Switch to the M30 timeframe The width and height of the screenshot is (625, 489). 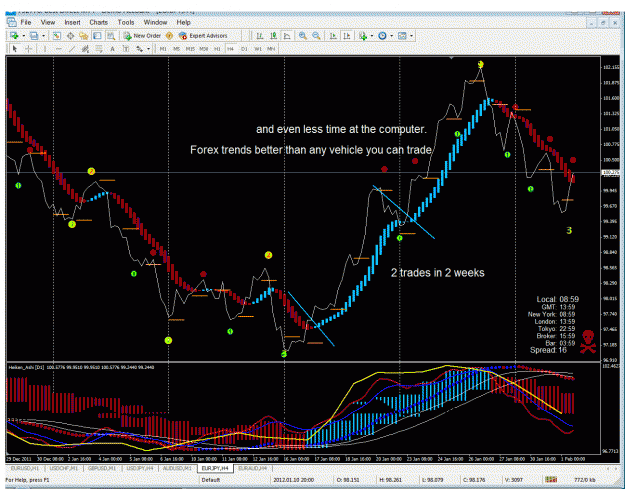tap(204, 49)
